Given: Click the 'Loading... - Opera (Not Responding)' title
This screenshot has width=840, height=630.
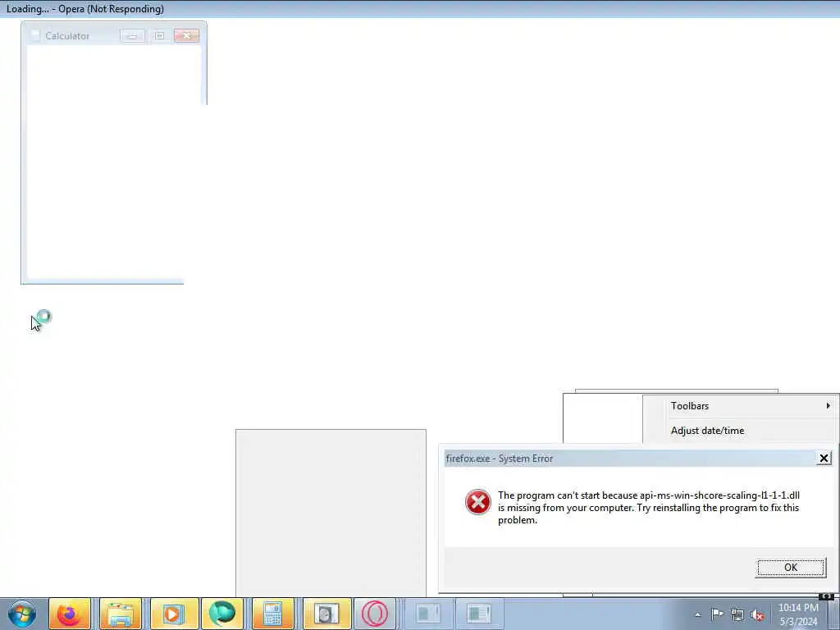Looking at the screenshot, I should point(85,9).
